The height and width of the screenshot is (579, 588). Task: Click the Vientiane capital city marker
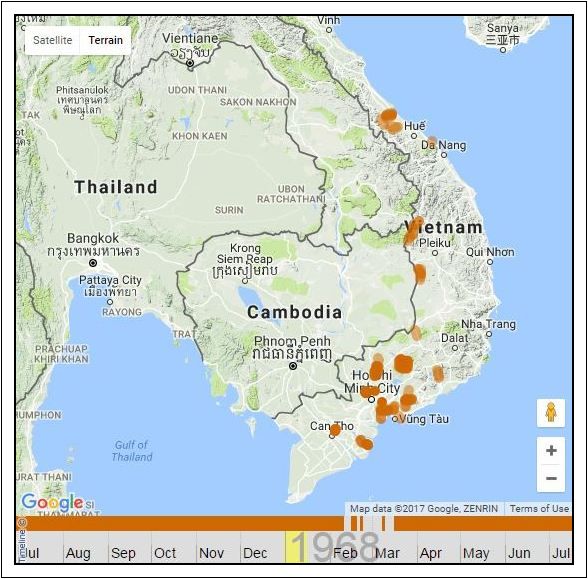click(x=190, y=63)
